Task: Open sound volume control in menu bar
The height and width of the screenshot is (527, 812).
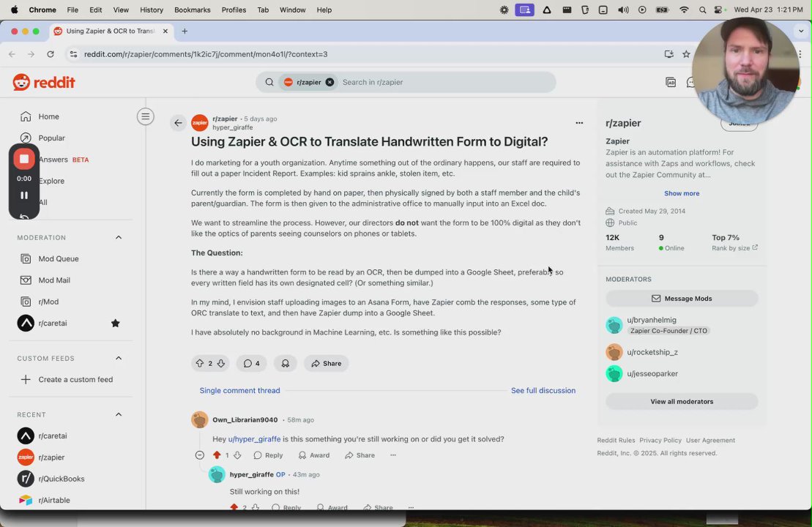Action: click(623, 10)
